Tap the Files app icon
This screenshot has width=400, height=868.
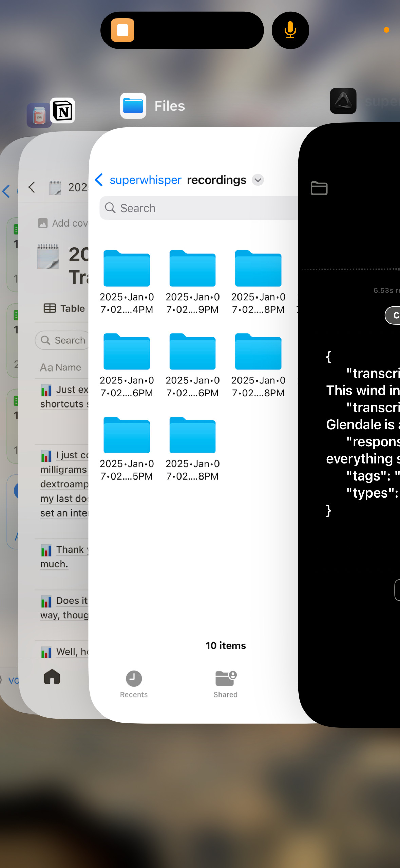[x=133, y=106]
